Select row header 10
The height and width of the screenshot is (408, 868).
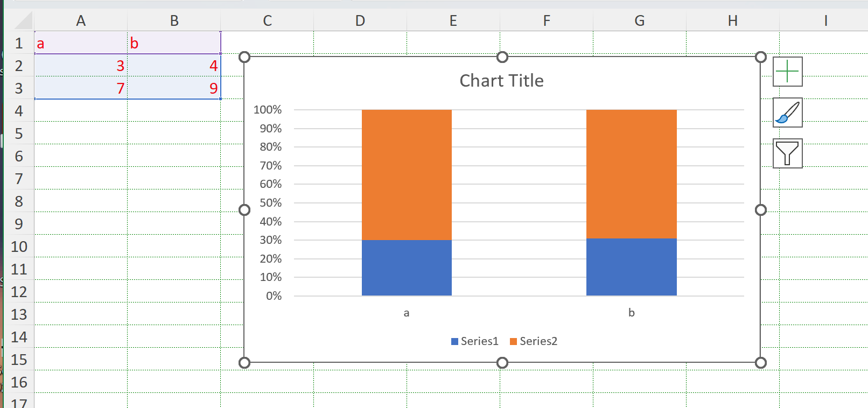19,247
